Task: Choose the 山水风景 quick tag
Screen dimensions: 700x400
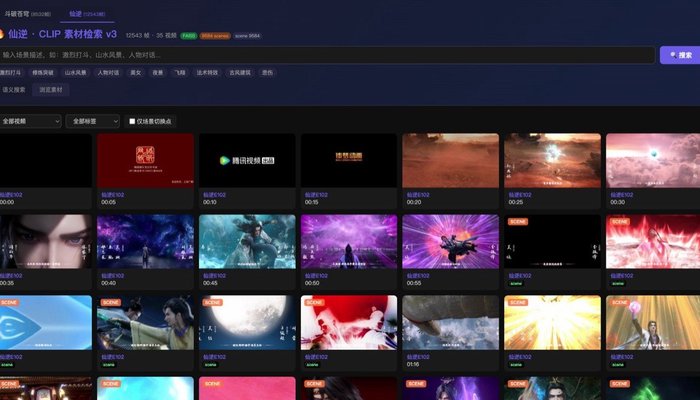Action: click(x=75, y=72)
